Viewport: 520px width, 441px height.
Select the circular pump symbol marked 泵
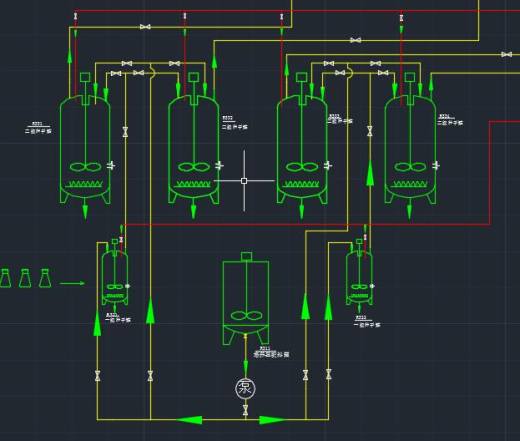(x=245, y=389)
